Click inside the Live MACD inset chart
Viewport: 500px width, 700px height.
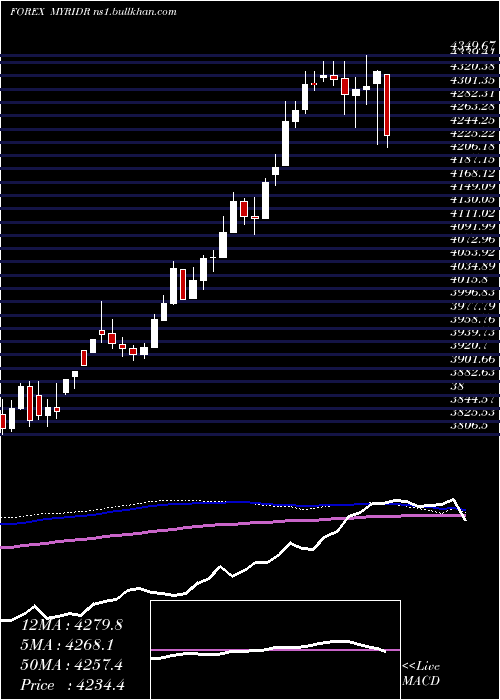[275, 650]
